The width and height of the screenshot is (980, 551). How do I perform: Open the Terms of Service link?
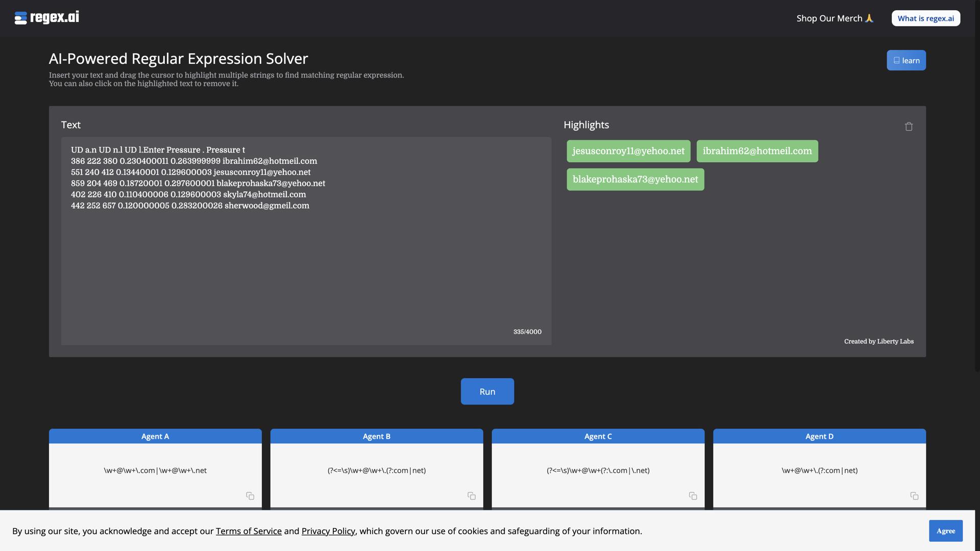[x=249, y=531]
